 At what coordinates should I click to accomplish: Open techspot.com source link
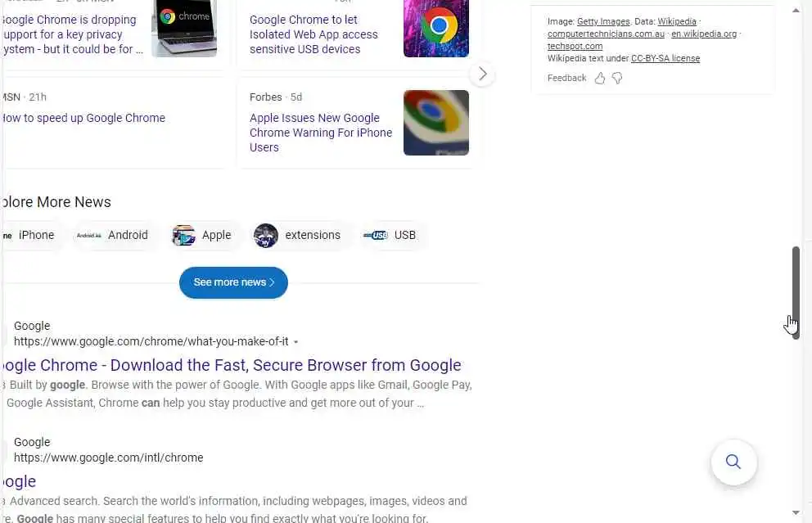click(575, 47)
